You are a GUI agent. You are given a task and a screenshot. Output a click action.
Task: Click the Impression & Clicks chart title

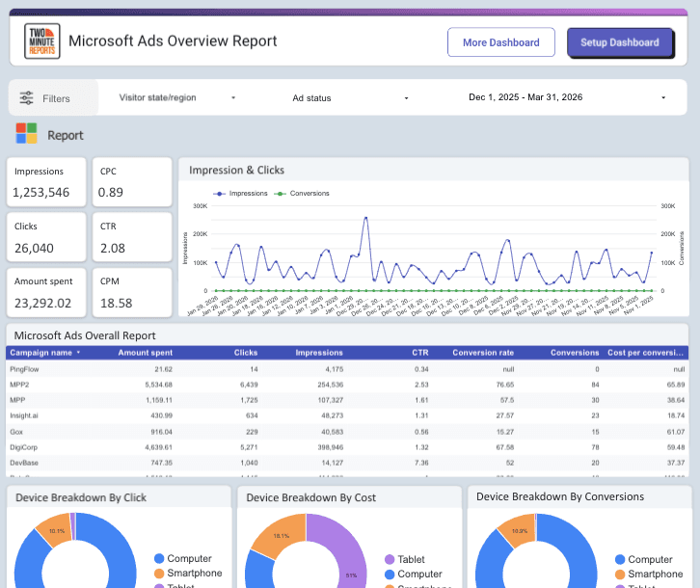[x=236, y=170]
